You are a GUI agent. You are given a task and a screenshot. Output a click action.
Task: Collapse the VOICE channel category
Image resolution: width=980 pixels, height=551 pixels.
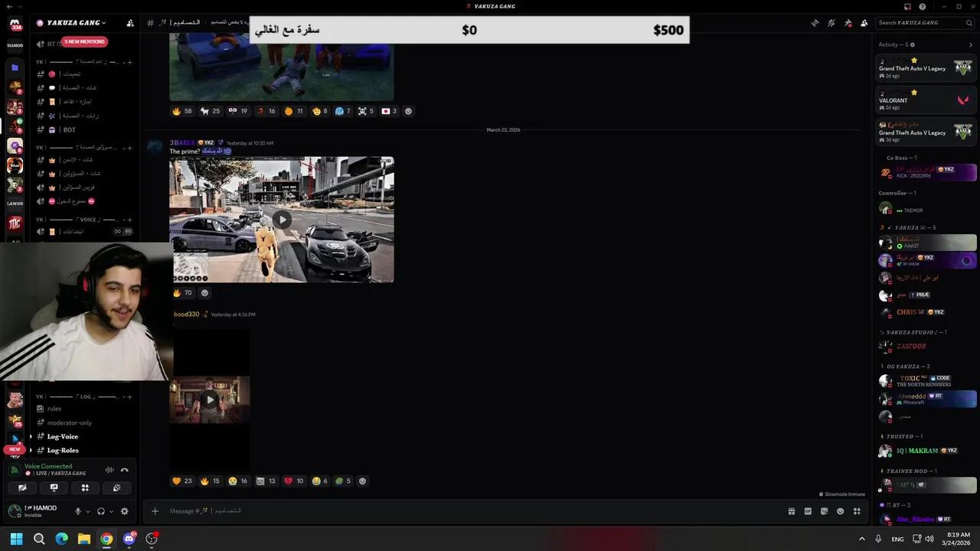click(x=85, y=220)
